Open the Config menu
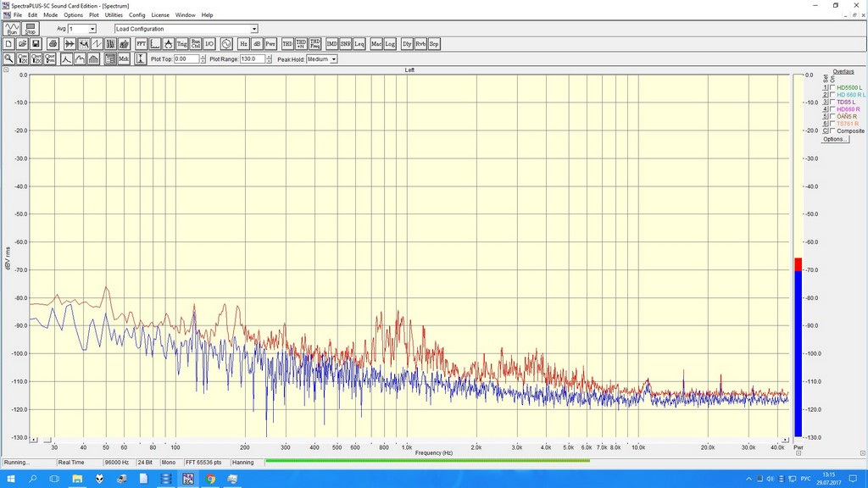 coord(136,15)
